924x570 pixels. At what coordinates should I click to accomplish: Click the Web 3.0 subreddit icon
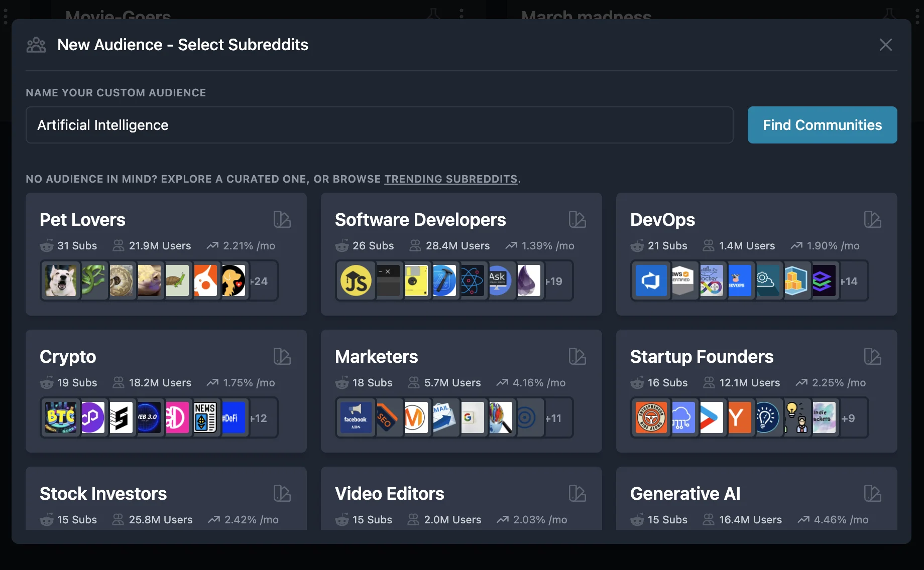click(149, 417)
